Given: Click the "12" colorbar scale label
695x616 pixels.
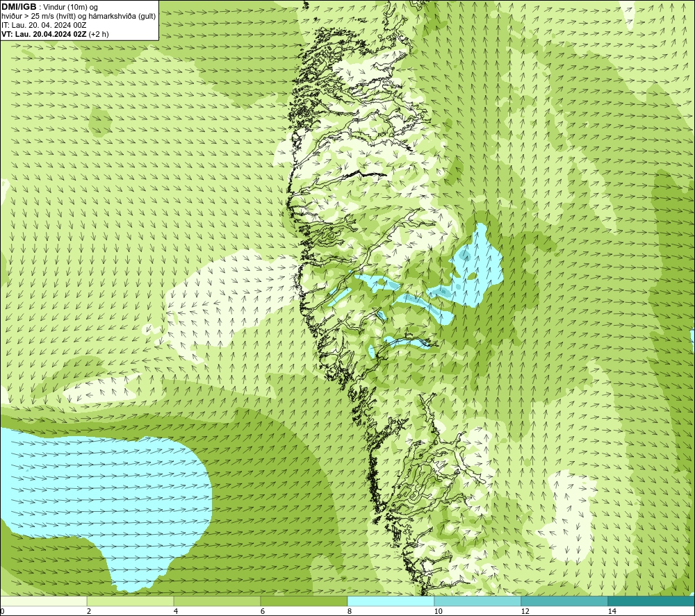Looking at the screenshot, I should pos(525,611).
